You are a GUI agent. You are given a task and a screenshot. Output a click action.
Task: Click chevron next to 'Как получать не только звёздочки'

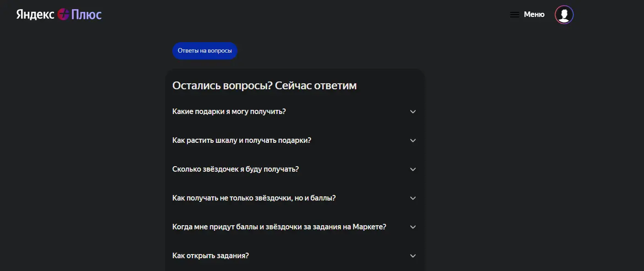413,198
